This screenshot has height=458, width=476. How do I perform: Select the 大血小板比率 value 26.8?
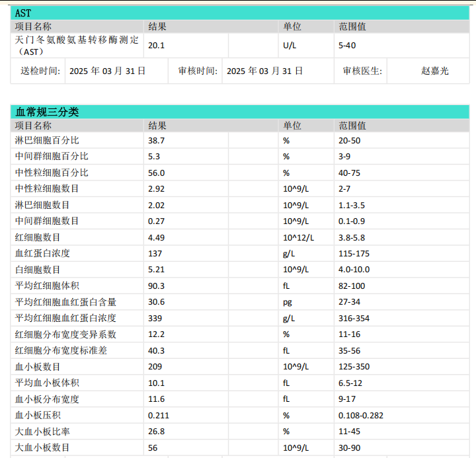tap(156, 431)
